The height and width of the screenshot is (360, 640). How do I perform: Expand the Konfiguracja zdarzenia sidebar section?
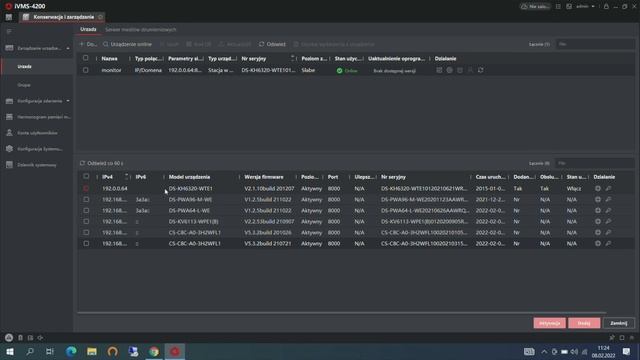[x=68, y=101]
